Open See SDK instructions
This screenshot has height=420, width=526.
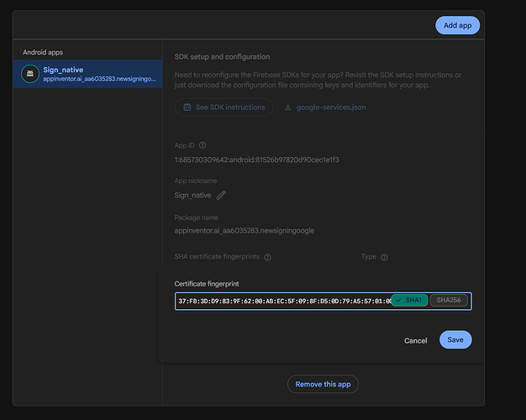tap(224, 108)
